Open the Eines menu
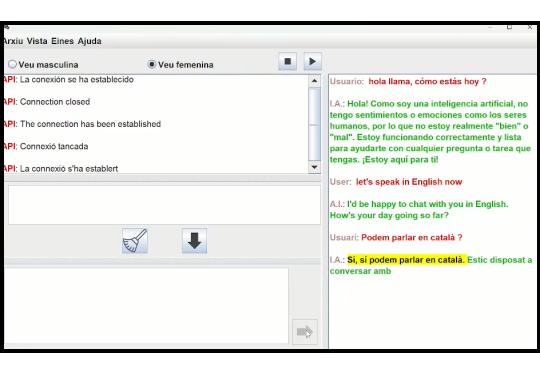 click(x=62, y=41)
